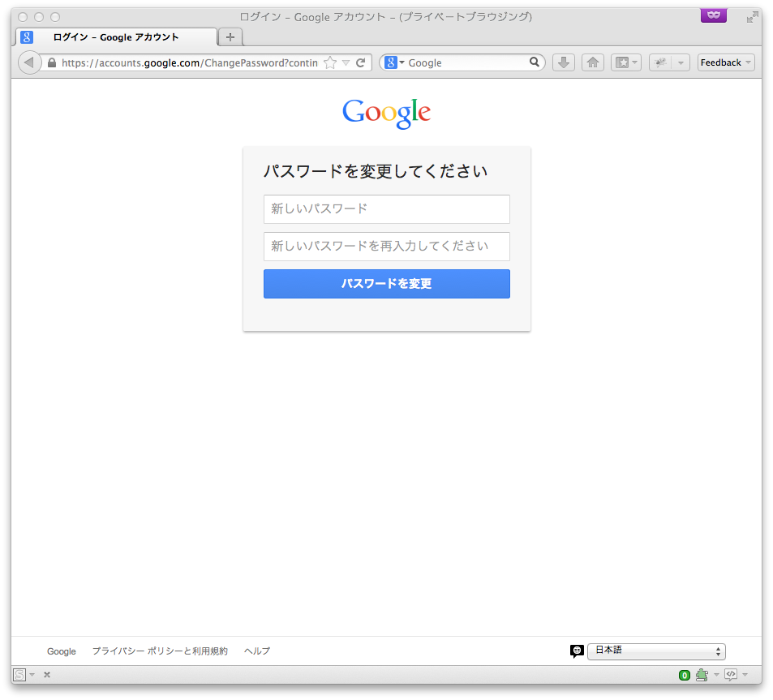Click the window close button

click(x=23, y=17)
